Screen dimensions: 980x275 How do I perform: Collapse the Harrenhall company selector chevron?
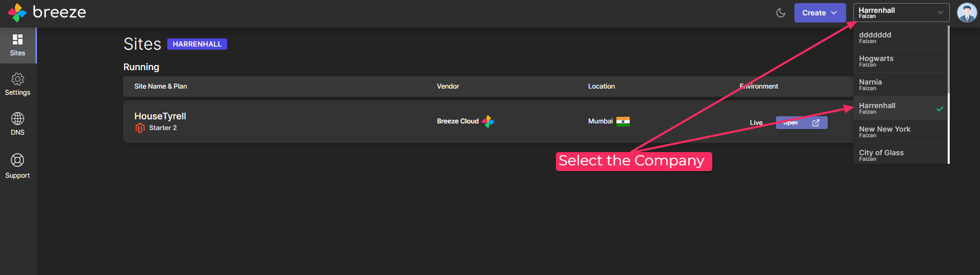click(940, 13)
